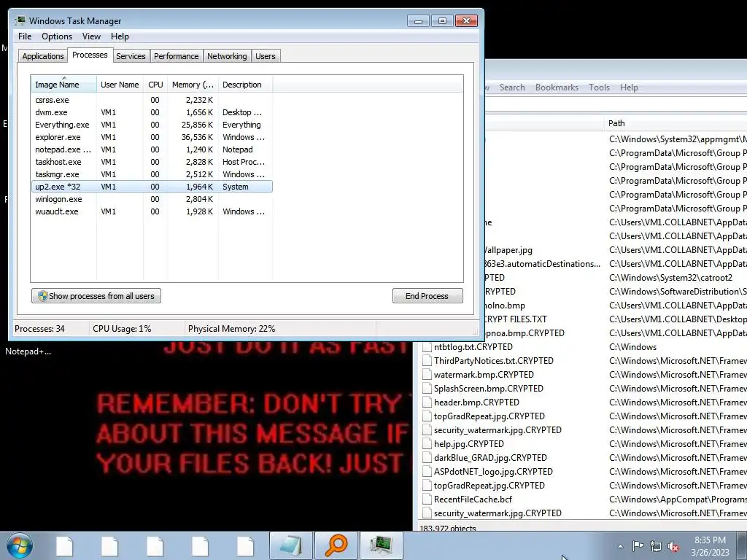Viewport: 747px width, 560px height.
Task: Switch to the Applications tab
Action: tap(43, 56)
